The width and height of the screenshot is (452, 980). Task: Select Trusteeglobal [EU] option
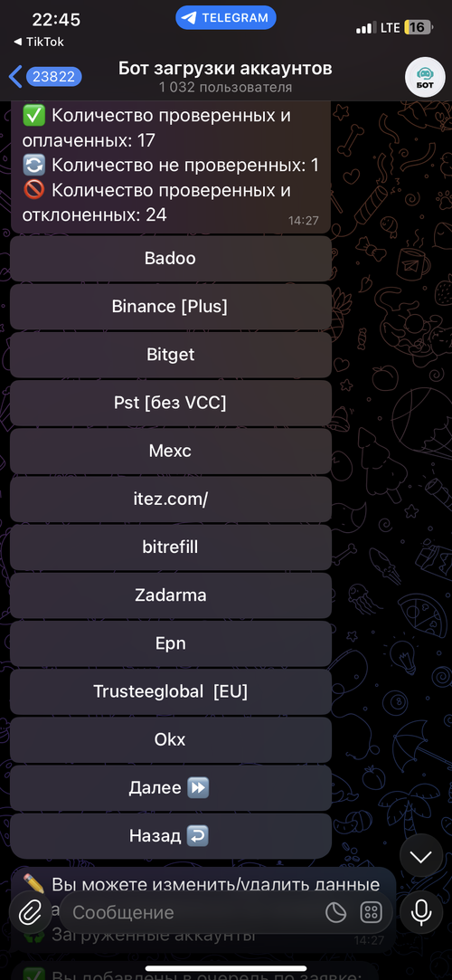click(171, 691)
